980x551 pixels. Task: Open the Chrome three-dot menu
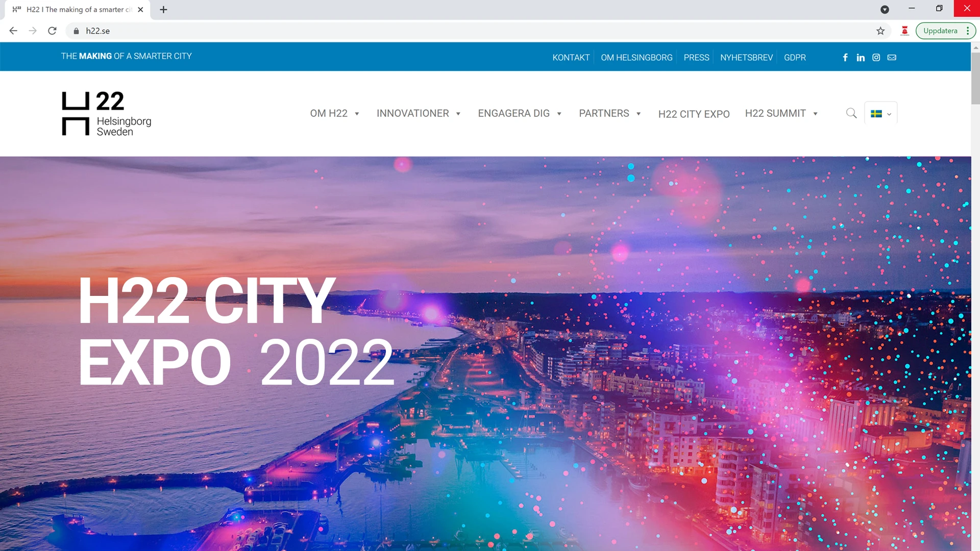click(968, 31)
